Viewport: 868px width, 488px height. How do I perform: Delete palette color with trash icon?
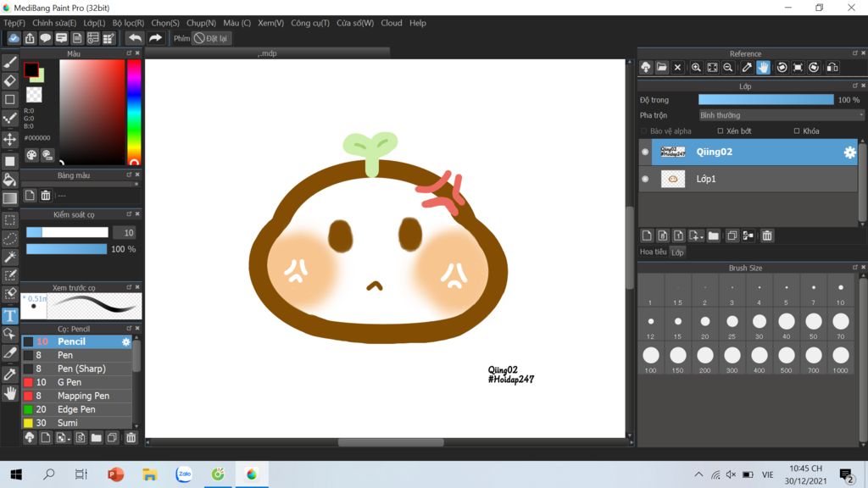click(46, 196)
